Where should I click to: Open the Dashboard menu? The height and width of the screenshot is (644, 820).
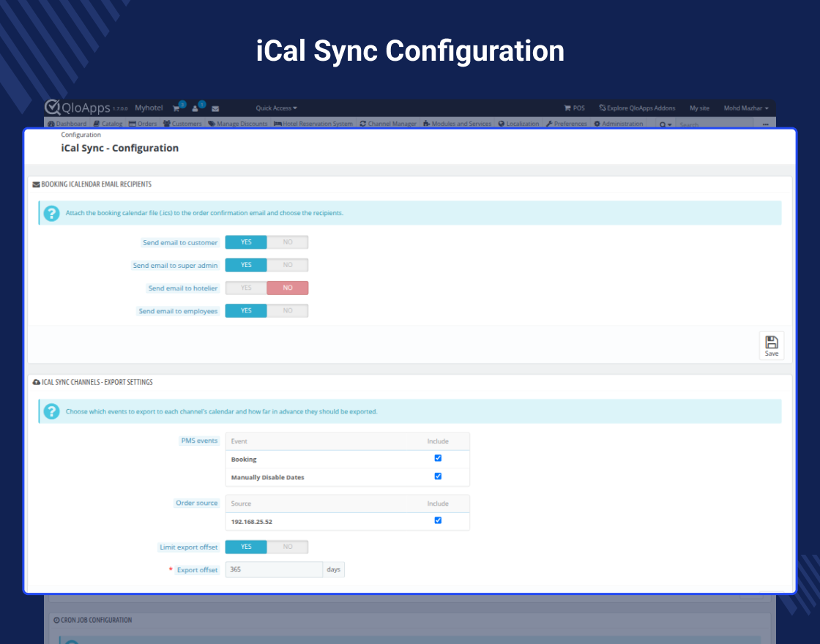[67, 124]
